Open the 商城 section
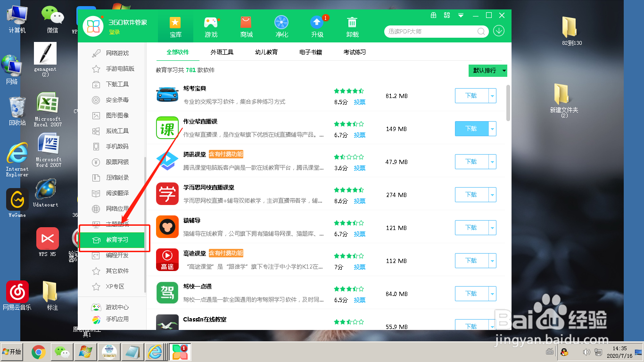644x362 pixels. coord(246,26)
